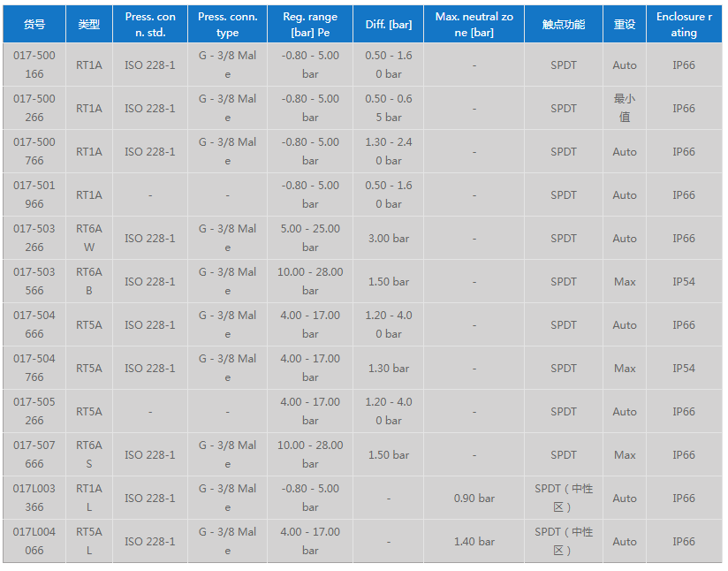Click the Enclosure rating column header
The height and width of the screenshot is (571, 728).
(684, 25)
